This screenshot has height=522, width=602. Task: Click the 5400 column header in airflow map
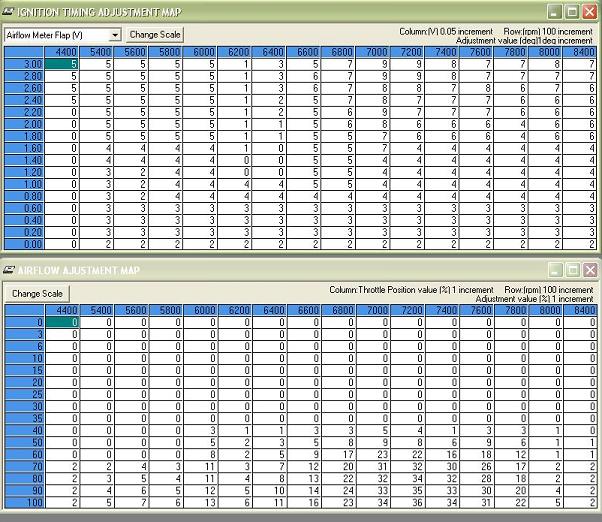97,311
